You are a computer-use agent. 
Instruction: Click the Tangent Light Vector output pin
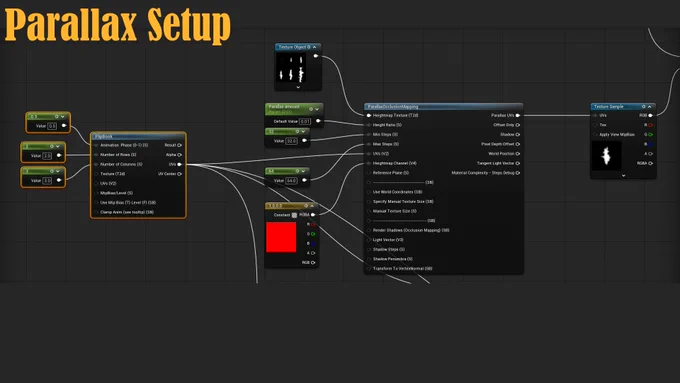518,163
